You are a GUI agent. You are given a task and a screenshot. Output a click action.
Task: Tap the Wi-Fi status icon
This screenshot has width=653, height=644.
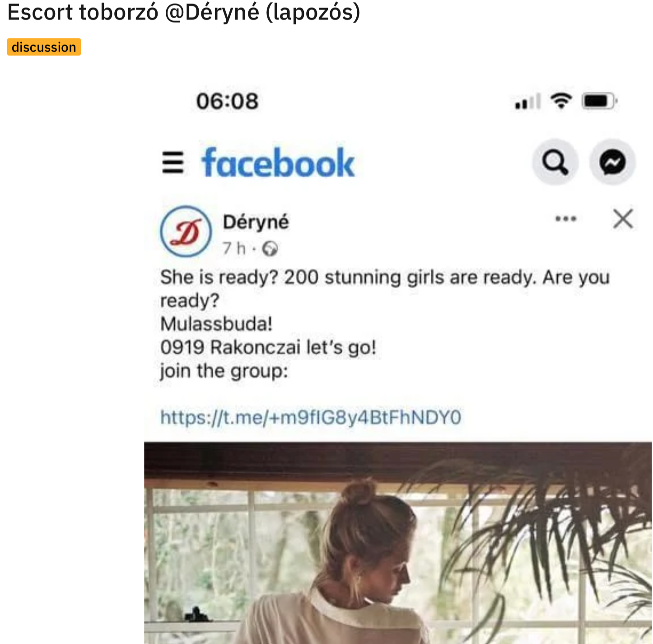point(561,101)
